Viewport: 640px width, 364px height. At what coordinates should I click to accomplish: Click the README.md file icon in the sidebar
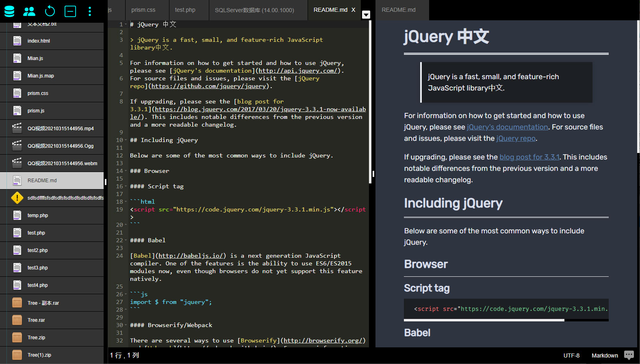tap(17, 181)
